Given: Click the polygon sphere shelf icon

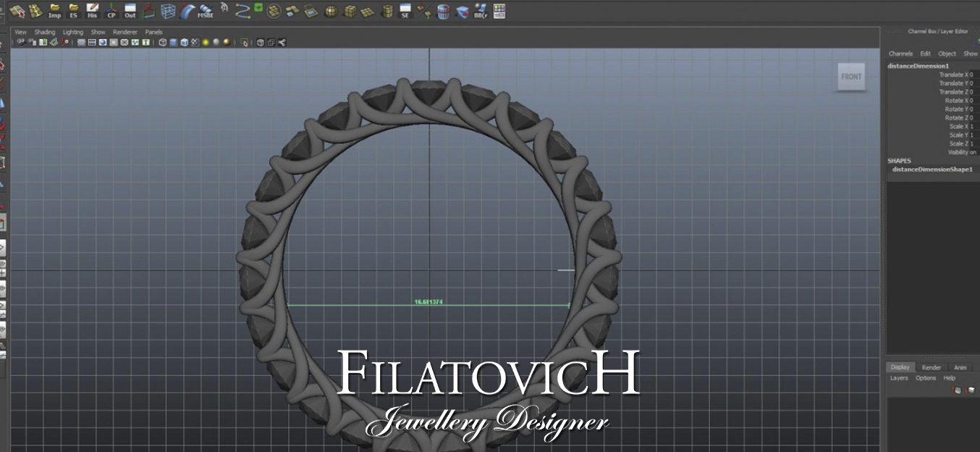Looking at the screenshot, I should coord(331,12).
